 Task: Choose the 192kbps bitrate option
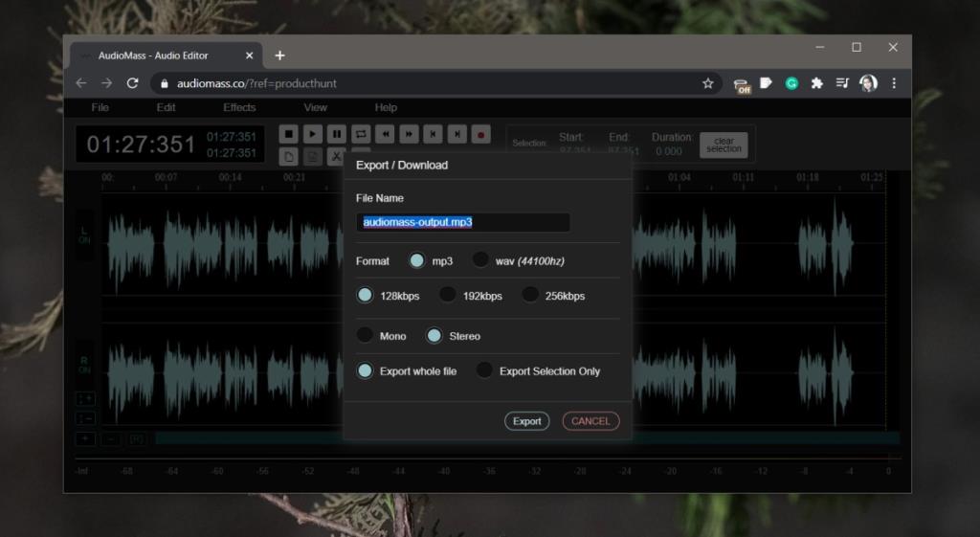coord(448,295)
